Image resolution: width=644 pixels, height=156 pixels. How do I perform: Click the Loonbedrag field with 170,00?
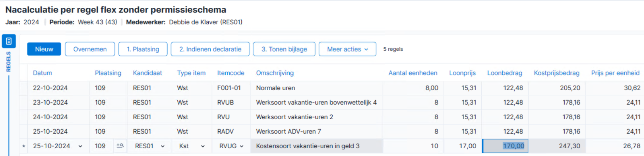coord(505,146)
